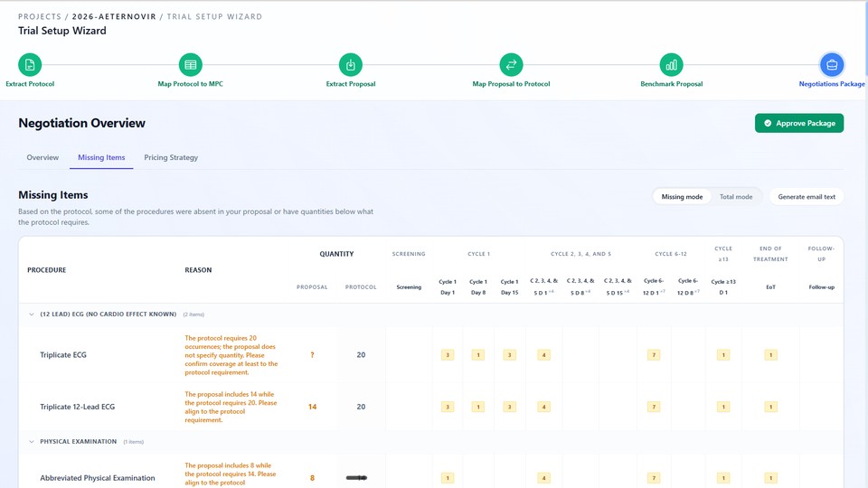868x488 pixels.
Task: Switch to the Overview tab
Action: click(42, 157)
